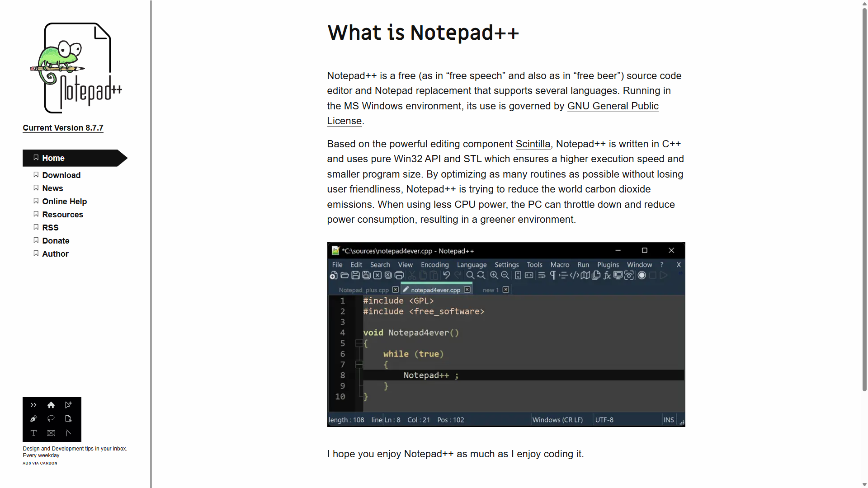Image resolution: width=868 pixels, height=488 pixels.
Task: Click the Find magnifier toolbar icon
Action: coord(470,275)
